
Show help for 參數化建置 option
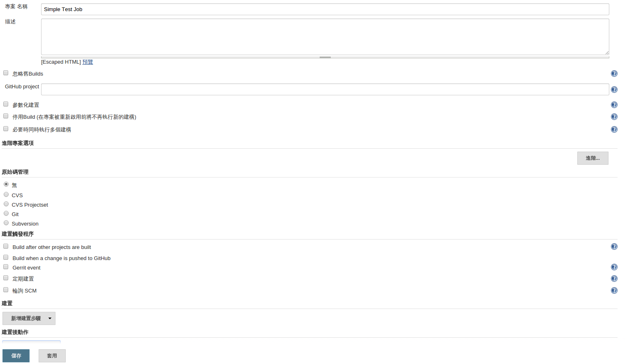point(614,105)
